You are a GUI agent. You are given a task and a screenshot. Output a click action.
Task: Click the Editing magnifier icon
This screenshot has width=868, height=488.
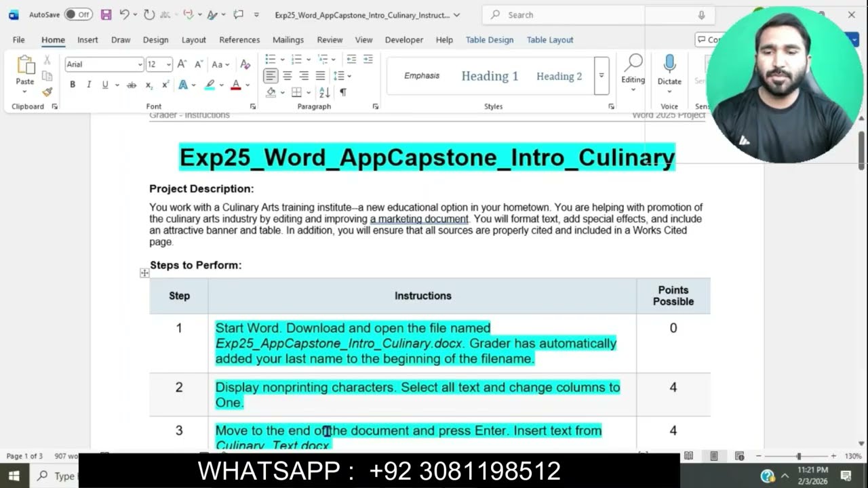coord(633,62)
